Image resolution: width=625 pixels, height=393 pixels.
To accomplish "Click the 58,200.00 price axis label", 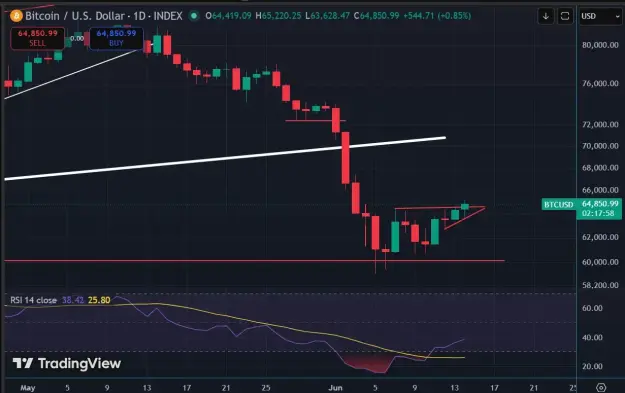I will (600, 285).
